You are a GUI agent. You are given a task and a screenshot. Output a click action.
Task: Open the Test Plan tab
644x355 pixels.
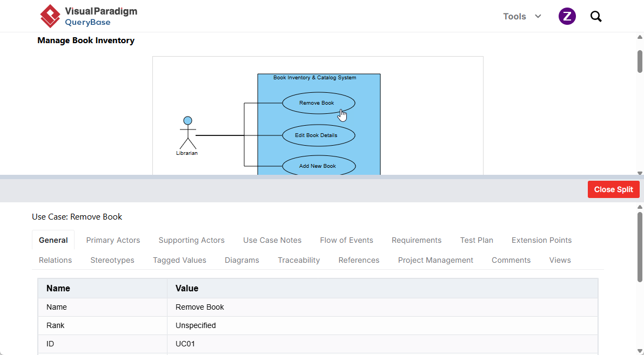click(x=477, y=240)
